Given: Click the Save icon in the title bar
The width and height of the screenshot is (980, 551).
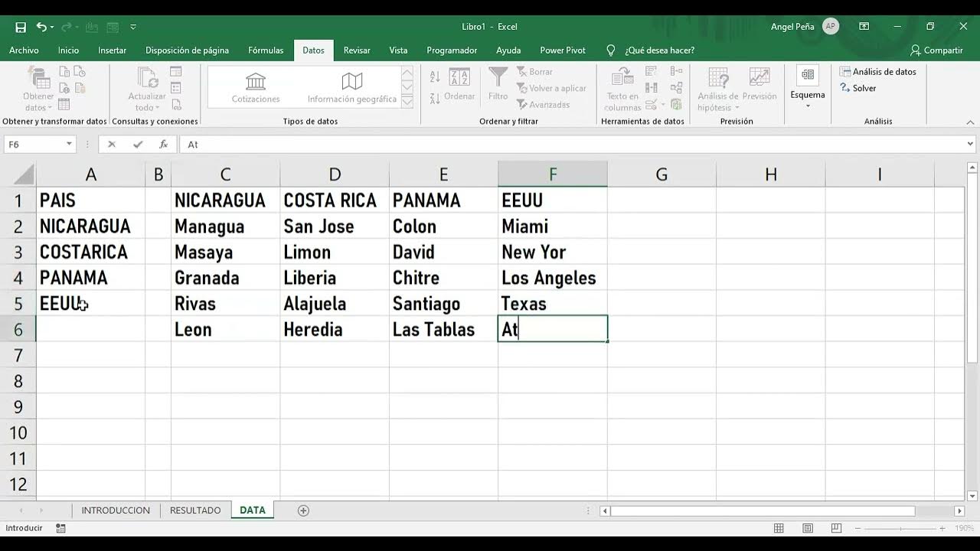Looking at the screenshot, I should (x=21, y=27).
